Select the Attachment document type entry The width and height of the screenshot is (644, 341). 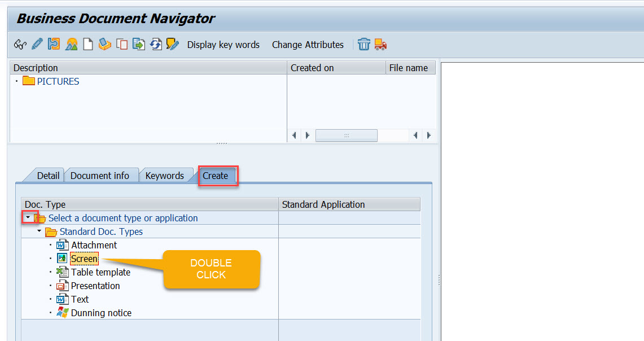click(x=94, y=245)
